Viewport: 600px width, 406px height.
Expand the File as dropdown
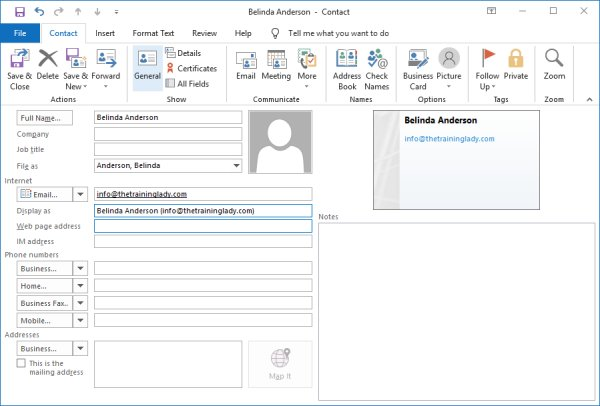[236, 166]
